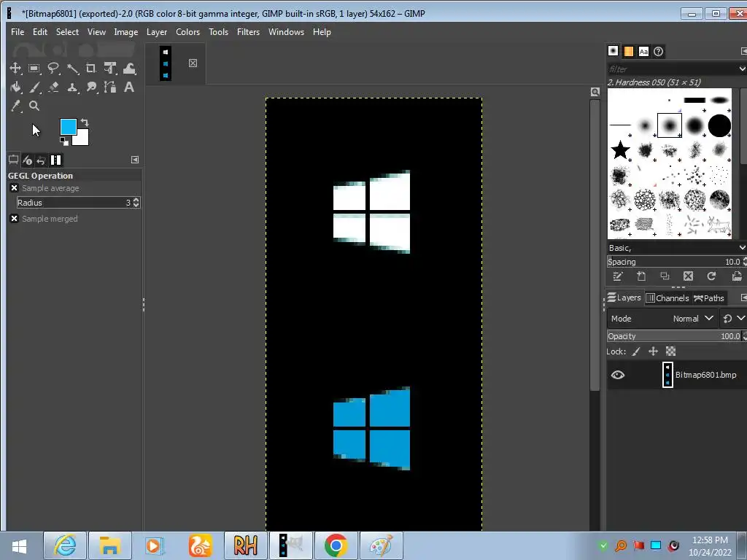Open the Device Status tab
The height and width of the screenshot is (560, 747).
[27, 160]
